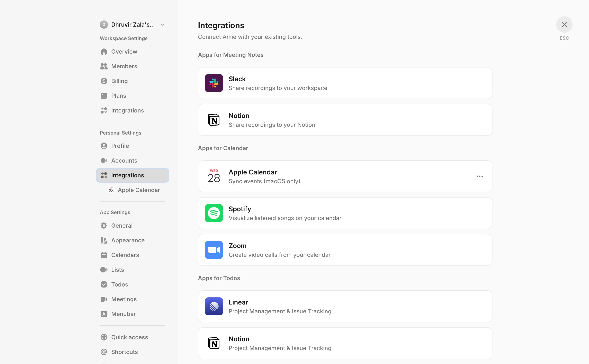Click the Todos checkmark icon

pos(104,284)
